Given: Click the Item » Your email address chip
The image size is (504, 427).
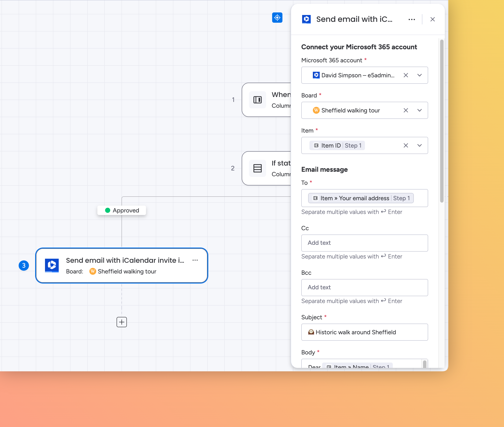Looking at the screenshot, I should pyautogui.click(x=361, y=198).
